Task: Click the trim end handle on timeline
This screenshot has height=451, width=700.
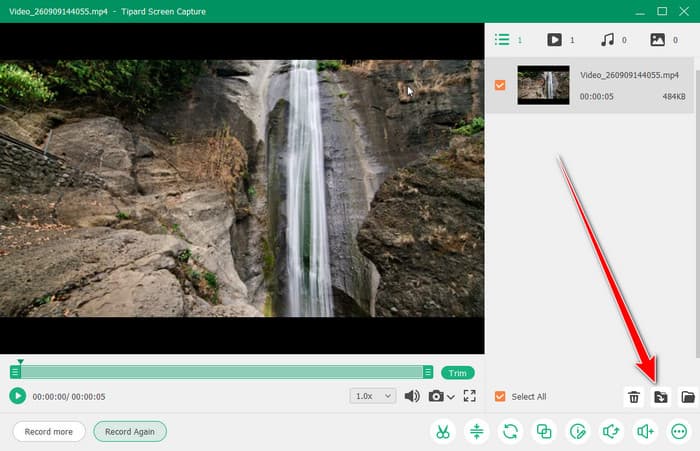Action: [x=428, y=372]
